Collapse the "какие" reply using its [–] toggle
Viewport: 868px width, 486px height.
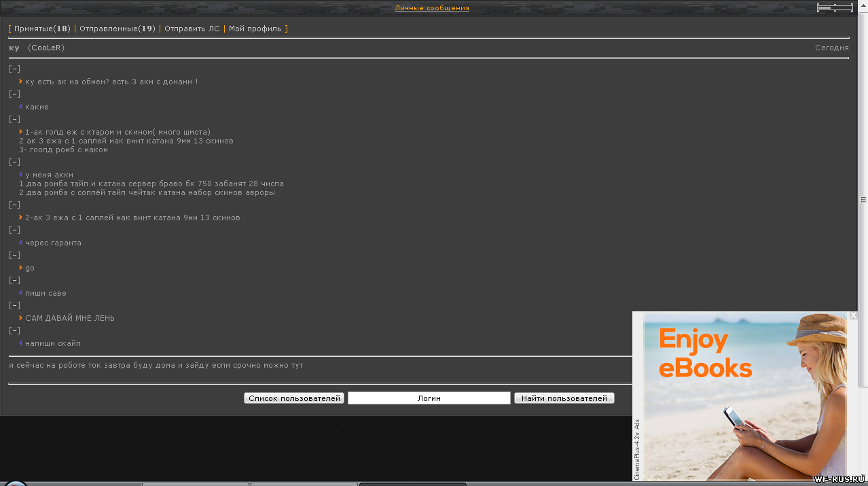pyautogui.click(x=14, y=94)
